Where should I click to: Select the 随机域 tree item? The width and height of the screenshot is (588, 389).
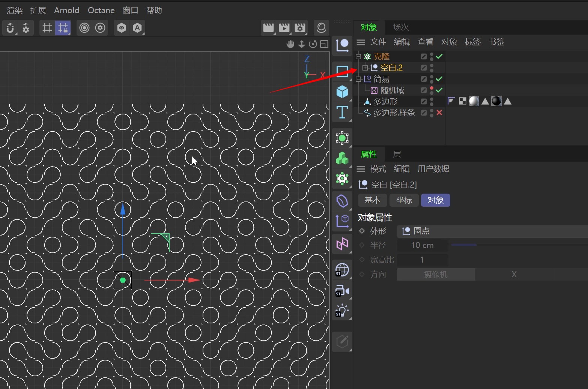(392, 90)
